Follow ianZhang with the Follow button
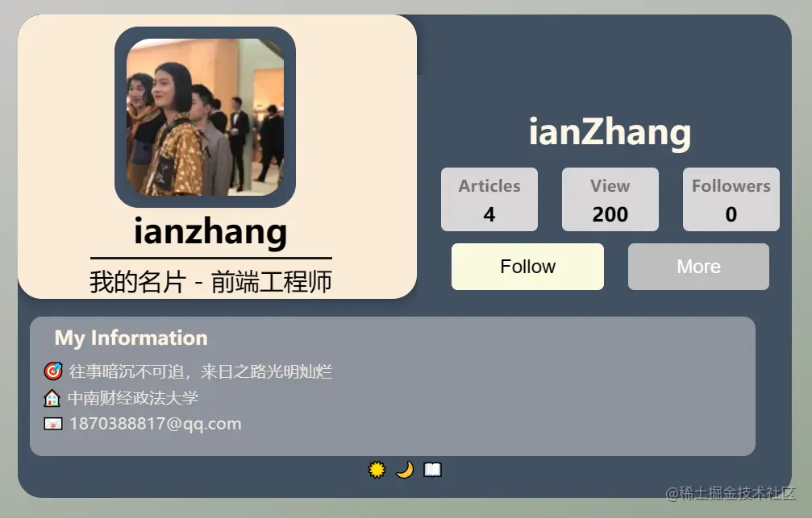Screen dimensions: 812x518 coord(527,267)
